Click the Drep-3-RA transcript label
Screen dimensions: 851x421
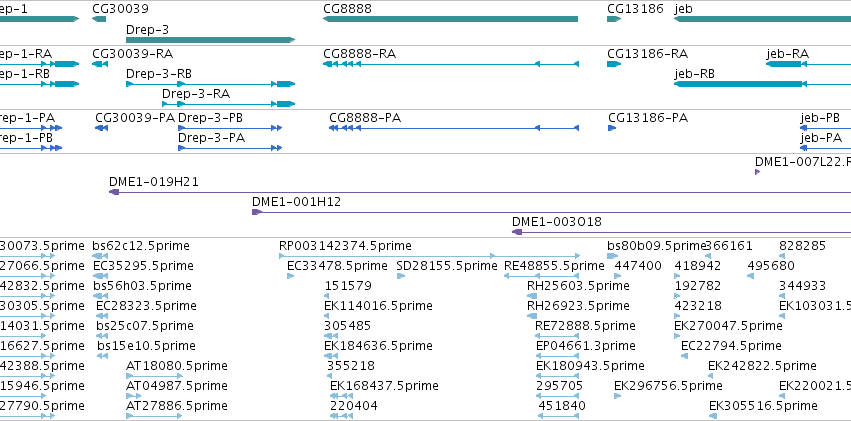pyautogui.click(x=196, y=94)
